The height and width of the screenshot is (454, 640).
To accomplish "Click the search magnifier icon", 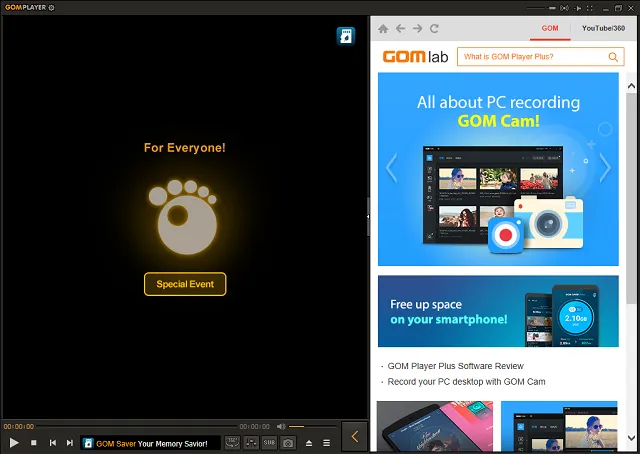I will point(613,57).
